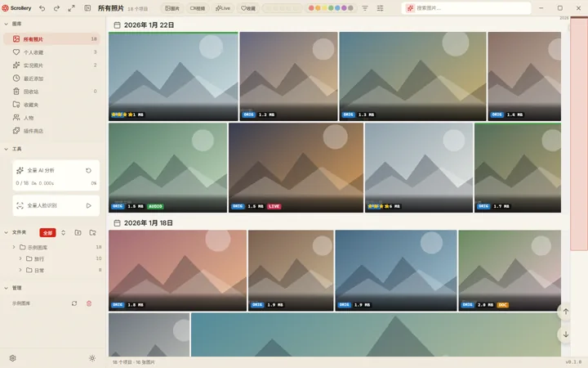This screenshot has height=368, width=588.
Task: Filter by 视频 (video) pill
Action: tap(198, 8)
